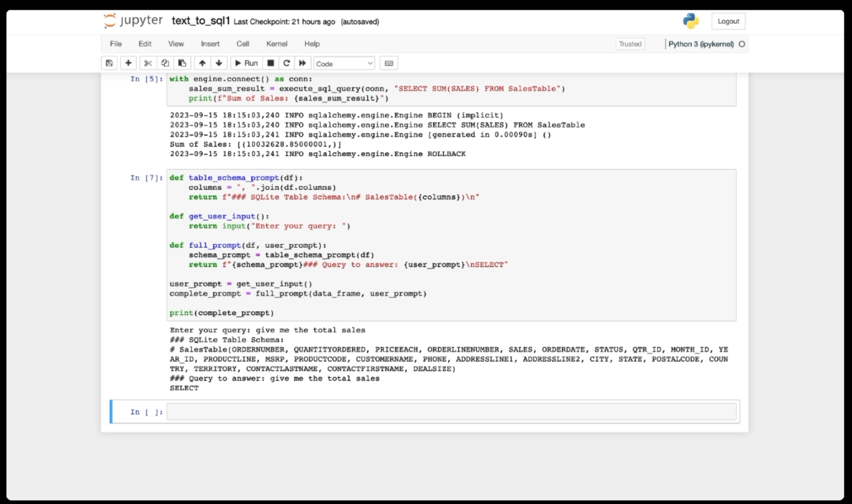852x504 pixels.
Task: Paste cells below icon
Action: point(182,63)
